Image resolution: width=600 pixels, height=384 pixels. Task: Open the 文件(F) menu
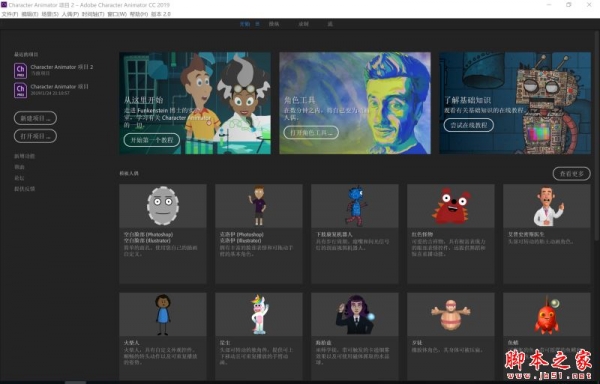click(x=10, y=14)
